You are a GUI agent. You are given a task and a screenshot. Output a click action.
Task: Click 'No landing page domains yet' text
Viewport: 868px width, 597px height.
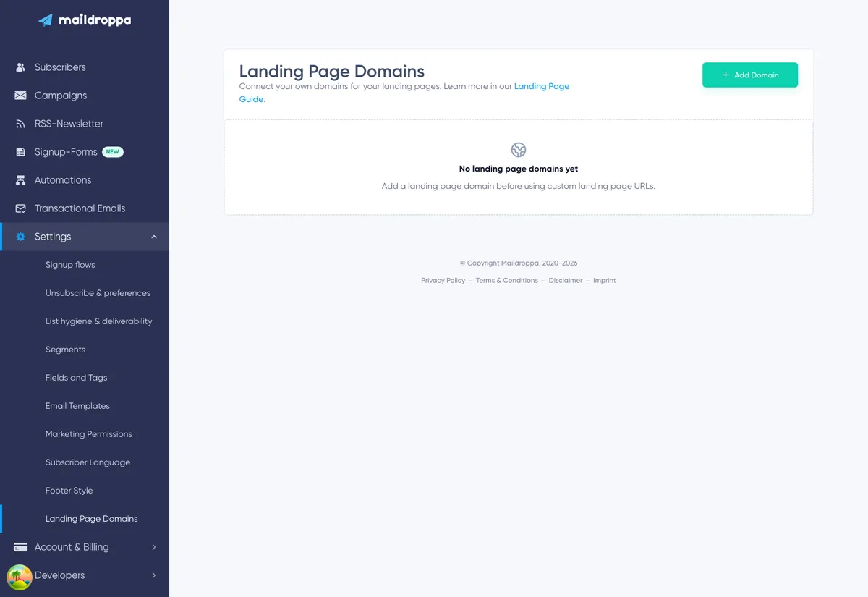[x=519, y=169]
